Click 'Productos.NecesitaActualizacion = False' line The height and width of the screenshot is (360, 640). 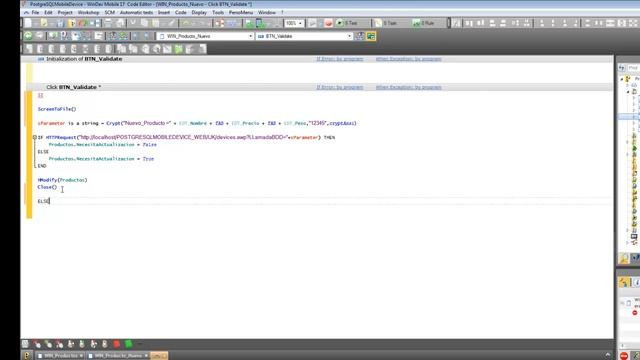[x=102, y=144]
